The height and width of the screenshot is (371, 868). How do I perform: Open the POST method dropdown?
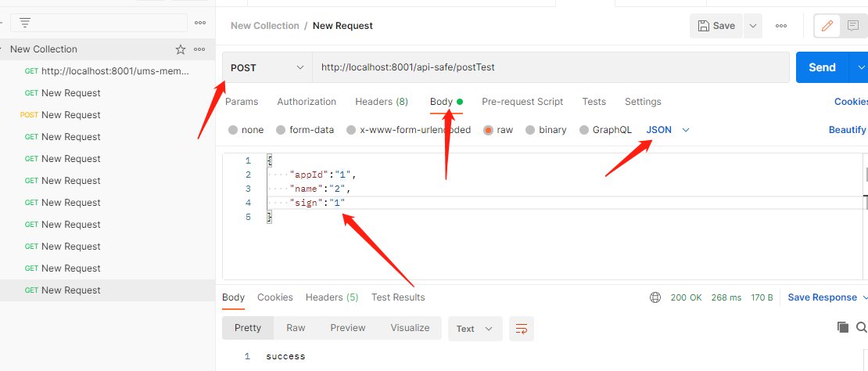coord(267,68)
